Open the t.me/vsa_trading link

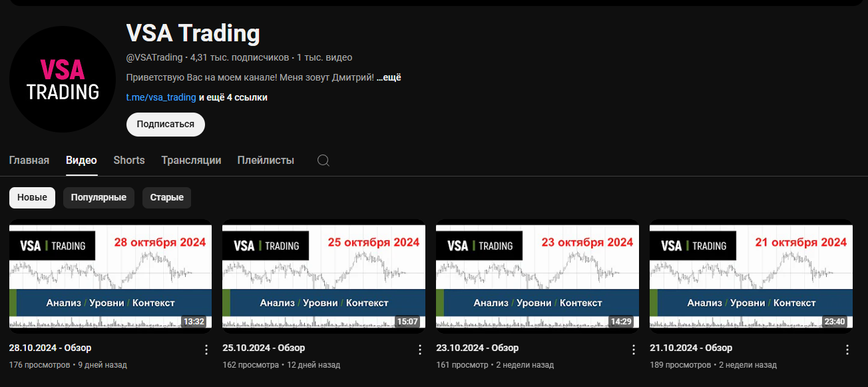click(161, 97)
